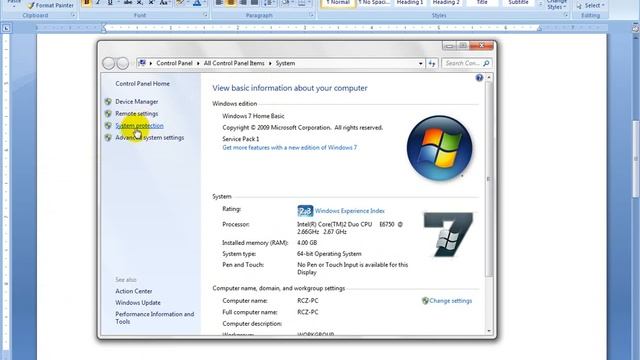
Task: Open Device Manager link
Action: click(137, 102)
